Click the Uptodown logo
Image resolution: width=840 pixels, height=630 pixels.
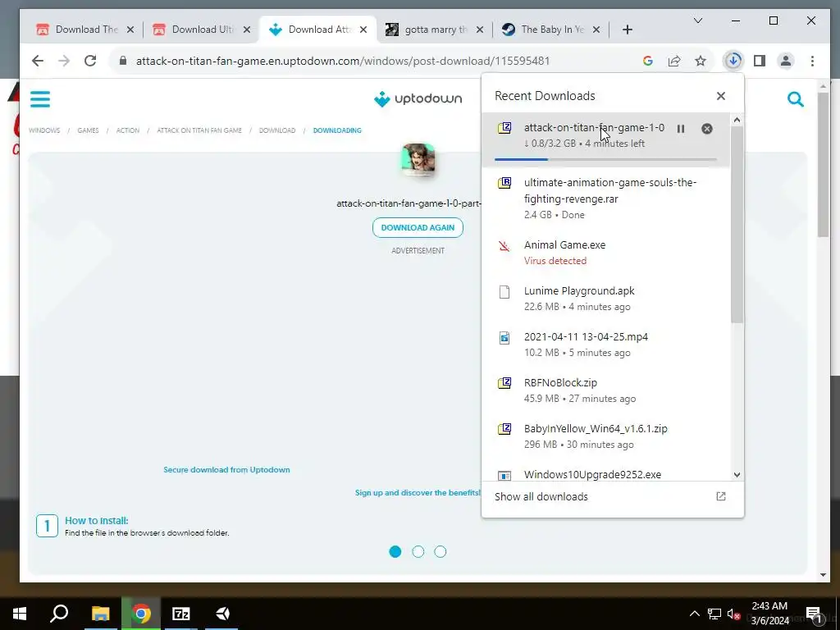click(x=418, y=98)
